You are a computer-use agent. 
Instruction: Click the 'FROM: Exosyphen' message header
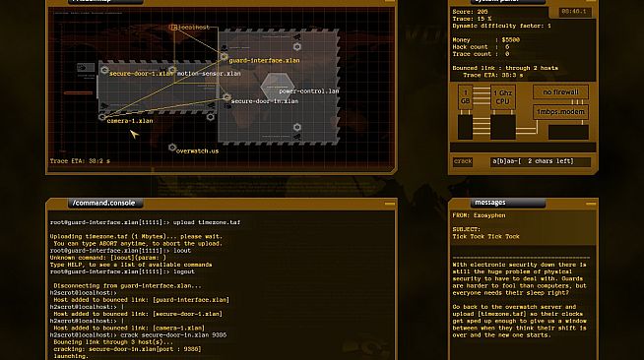(x=479, y=215)
